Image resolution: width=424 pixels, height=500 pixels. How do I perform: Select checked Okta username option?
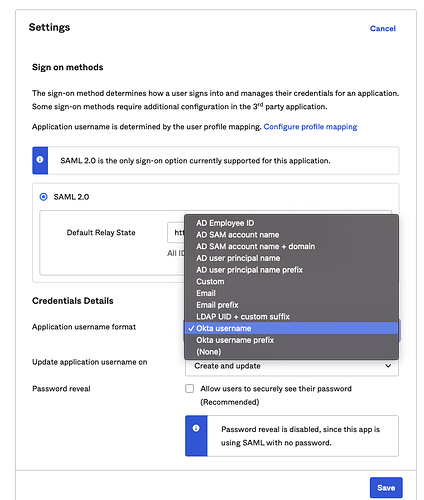(x=291, y=328)
